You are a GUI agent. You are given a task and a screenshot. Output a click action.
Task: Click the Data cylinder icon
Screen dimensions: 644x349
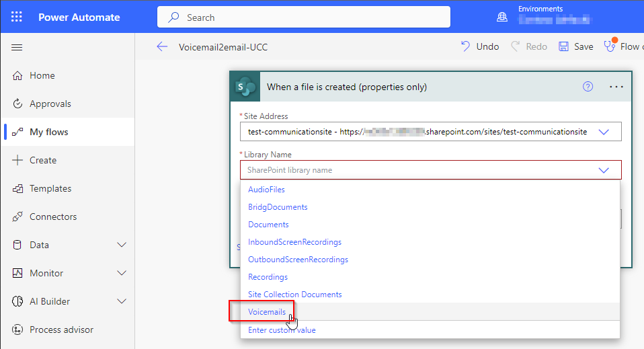tap(17, 245)
